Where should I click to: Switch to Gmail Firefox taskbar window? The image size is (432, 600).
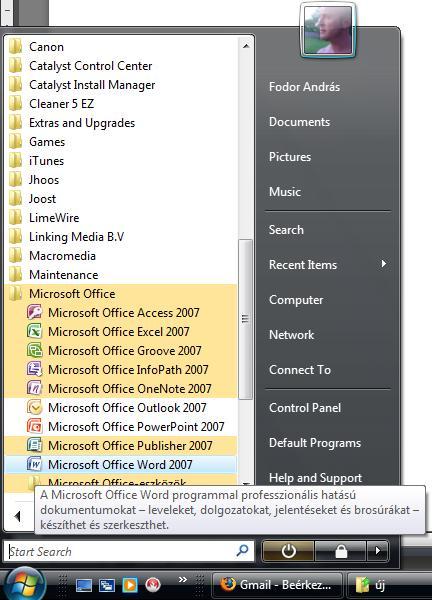coord(277,585)
